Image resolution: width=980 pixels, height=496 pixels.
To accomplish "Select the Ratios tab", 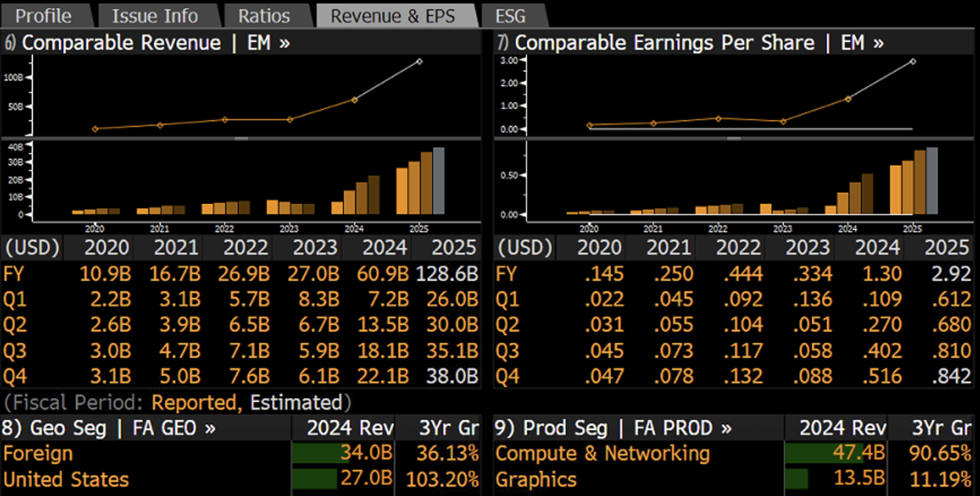I will click(264, 16).
